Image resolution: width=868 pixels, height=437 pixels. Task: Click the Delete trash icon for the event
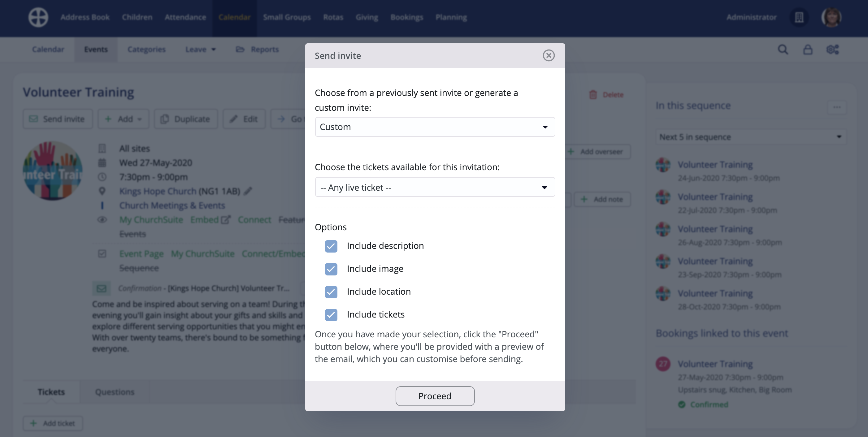593,94
